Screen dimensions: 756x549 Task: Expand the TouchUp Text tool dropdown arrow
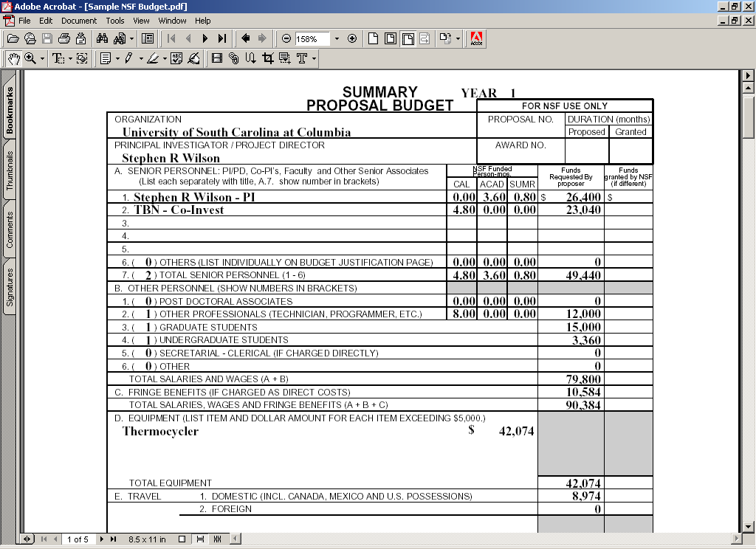[314, 59]
